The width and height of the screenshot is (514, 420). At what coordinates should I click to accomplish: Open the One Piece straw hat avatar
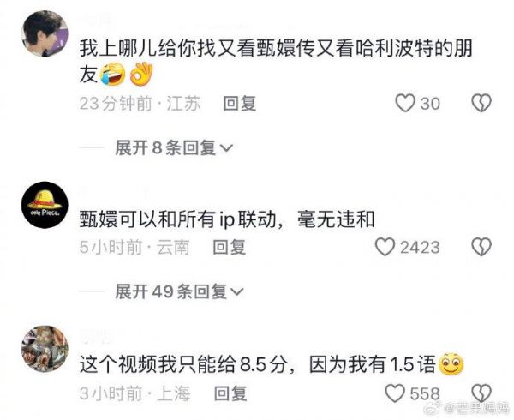click(45, 205)
